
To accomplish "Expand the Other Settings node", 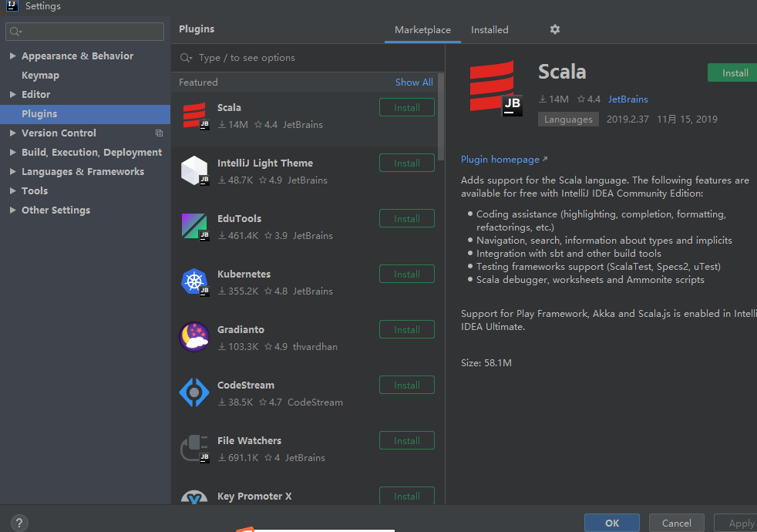I will coord(12,210).
